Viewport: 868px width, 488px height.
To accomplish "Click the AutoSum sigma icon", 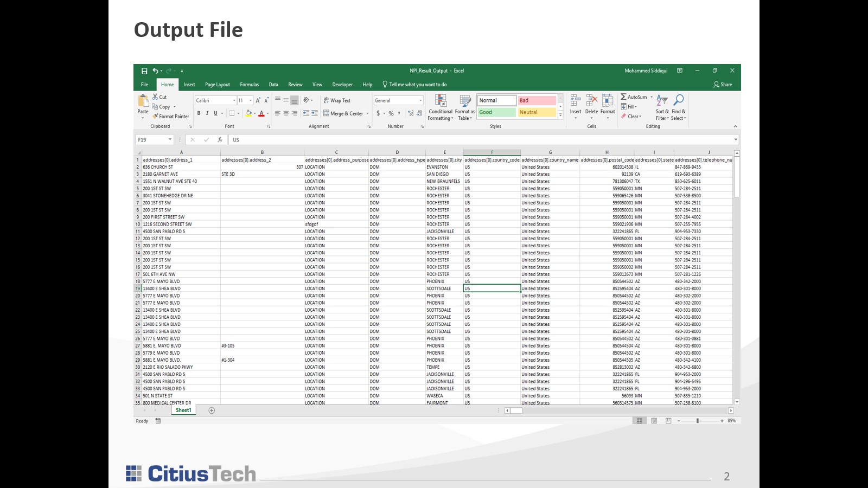I will 624,97.
